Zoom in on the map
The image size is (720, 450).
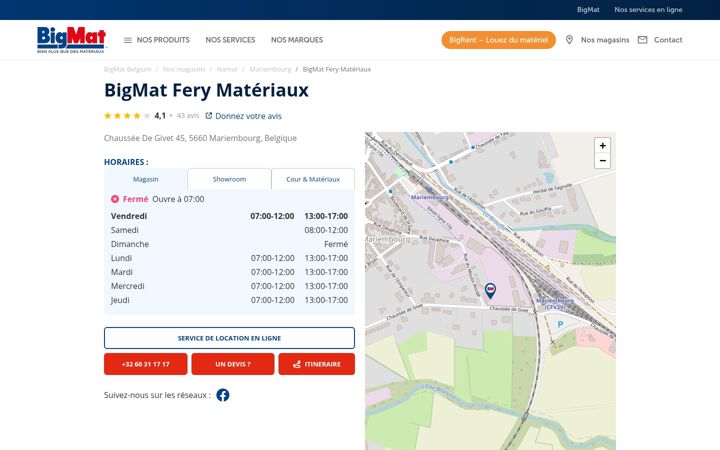tap(602, 146)
